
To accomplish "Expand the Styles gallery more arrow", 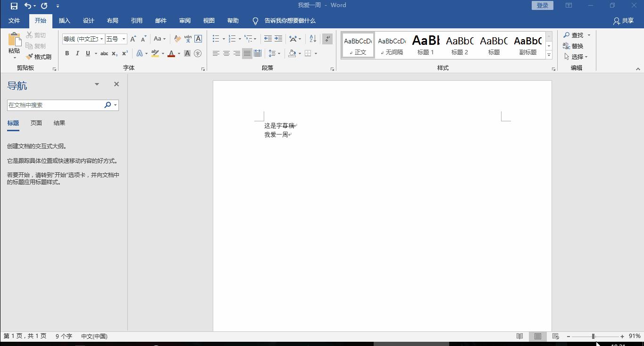I will 549,55.
